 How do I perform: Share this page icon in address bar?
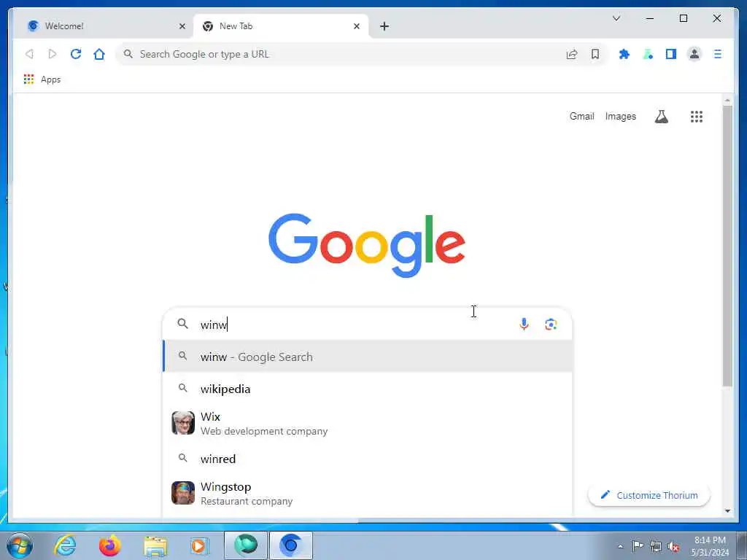(x=572, y=54)
